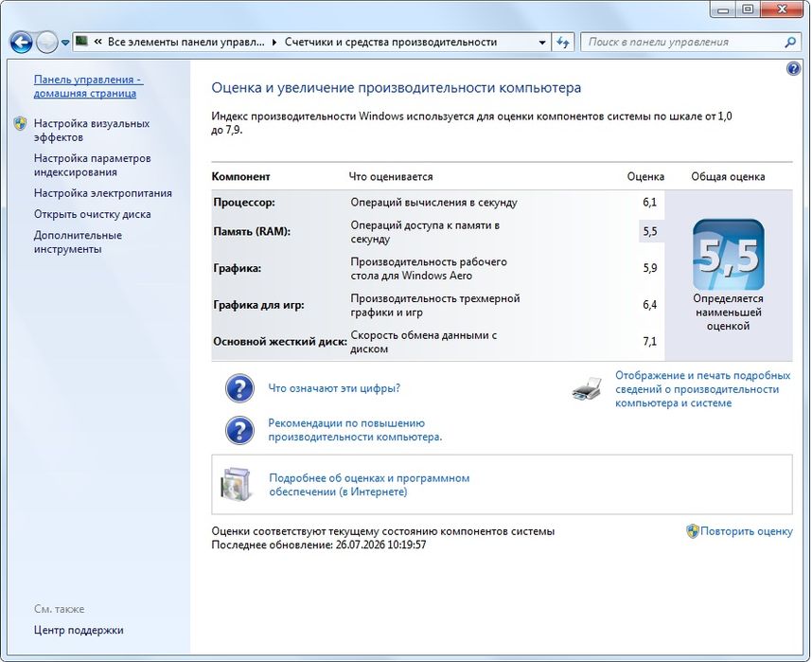Viewport: 812px width, 662px height.
Task: Open 'Панель управления - домашняя страница' link
Action: tap(89, 86)
